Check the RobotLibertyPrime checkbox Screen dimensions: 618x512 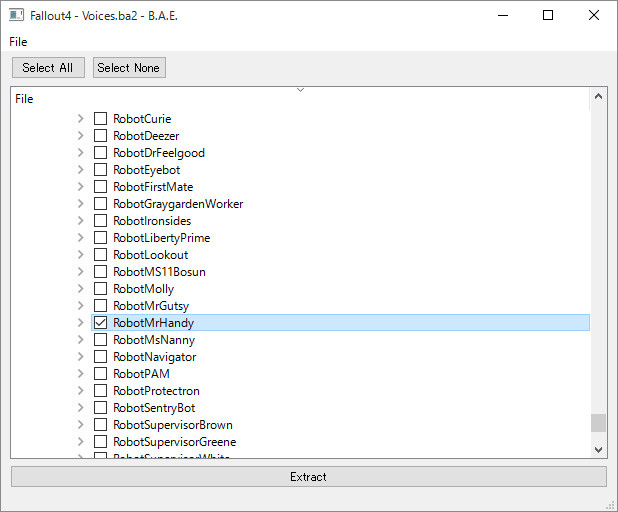tap(101, 238)
